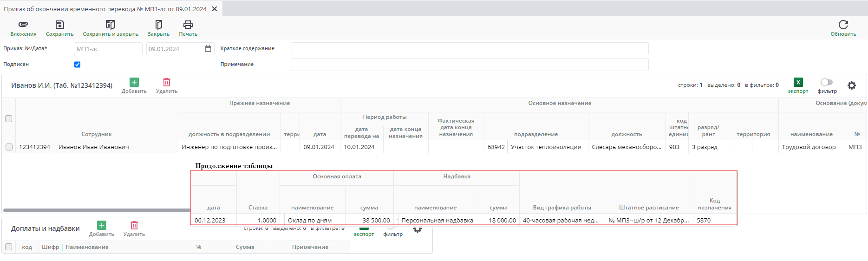The width and height of the screenshot is (868, 261).
Task: Add a row in Доплаты и надбавки
Action: (x=102, y=226)
